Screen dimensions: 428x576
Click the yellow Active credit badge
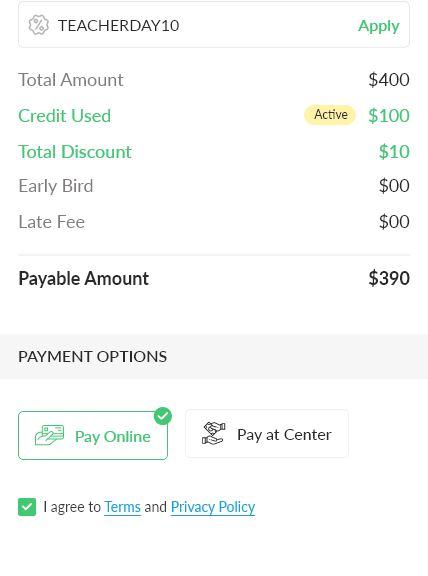pyautogui.click(x=330, y=115)
